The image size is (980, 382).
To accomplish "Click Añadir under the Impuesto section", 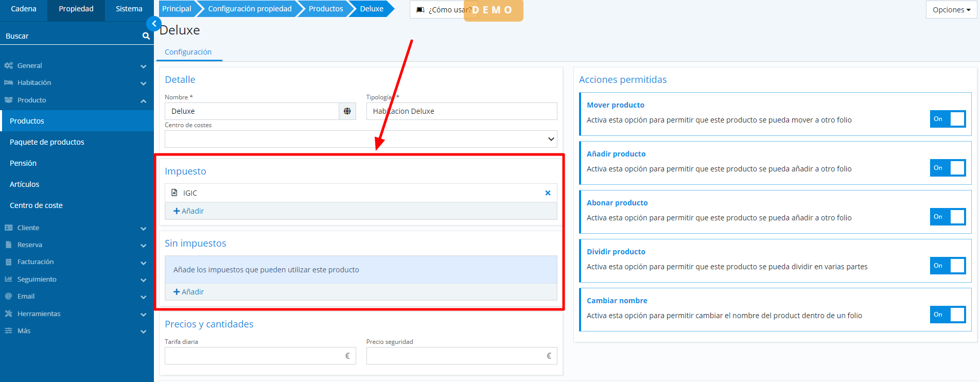I will 189,211.
